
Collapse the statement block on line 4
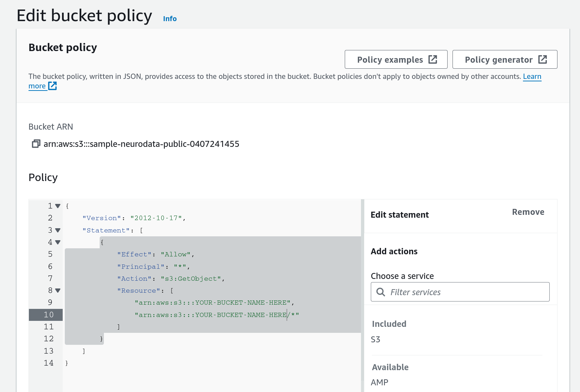click(57, 242)
